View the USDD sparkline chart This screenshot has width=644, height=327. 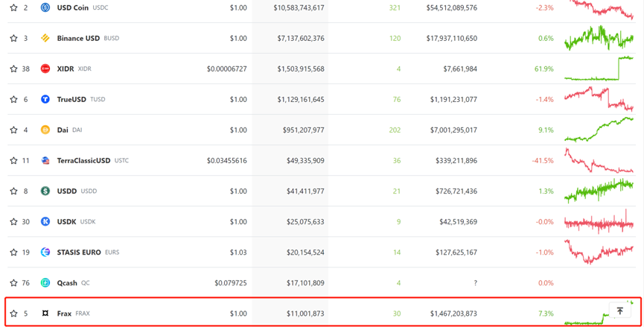[599, 191]
